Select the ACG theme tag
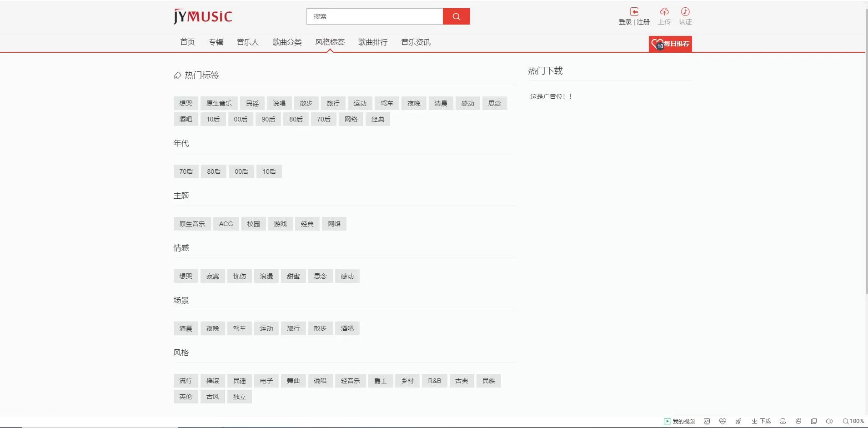The image size is (868, 428). tap(226, 224)
